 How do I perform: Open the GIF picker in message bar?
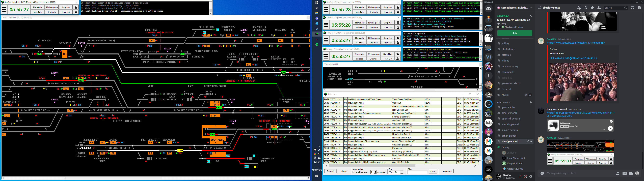click(x=624, y=173)
